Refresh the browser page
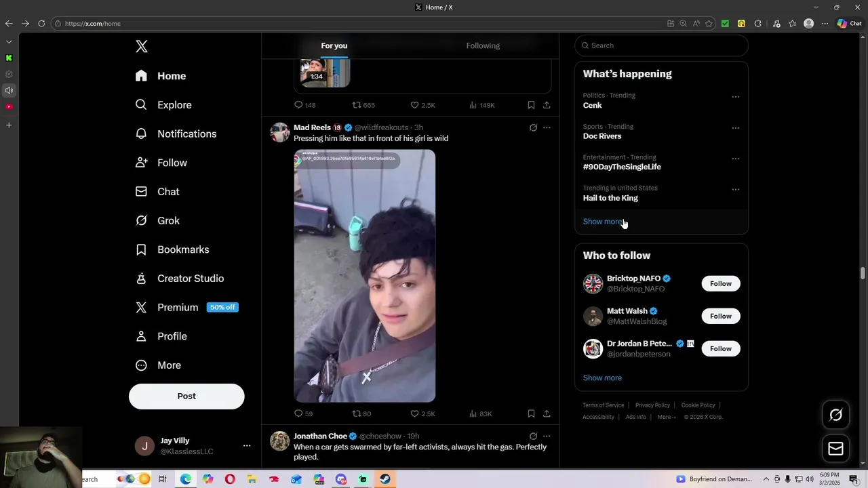868x488 pixels. click(x=41, y=23)
